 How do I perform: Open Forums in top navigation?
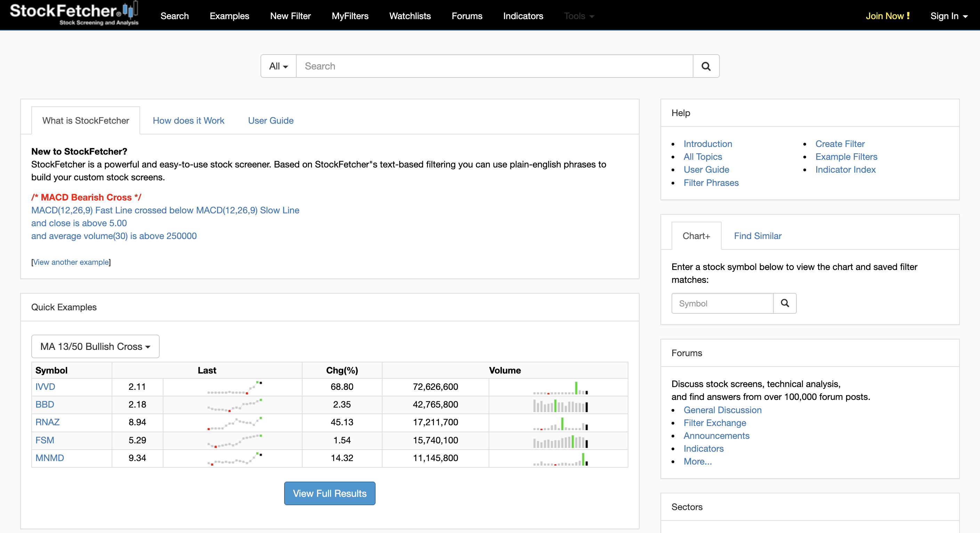tap(467, 16)
